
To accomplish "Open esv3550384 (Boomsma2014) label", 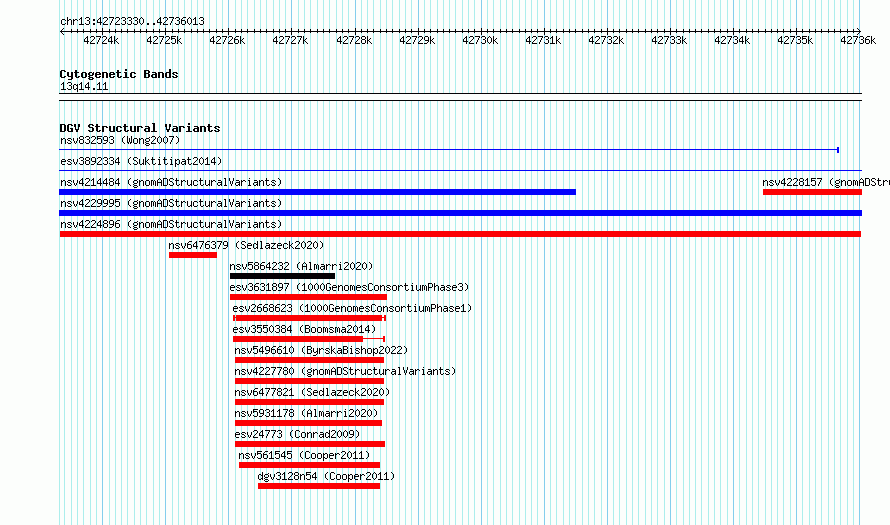I will coord(304,329).
